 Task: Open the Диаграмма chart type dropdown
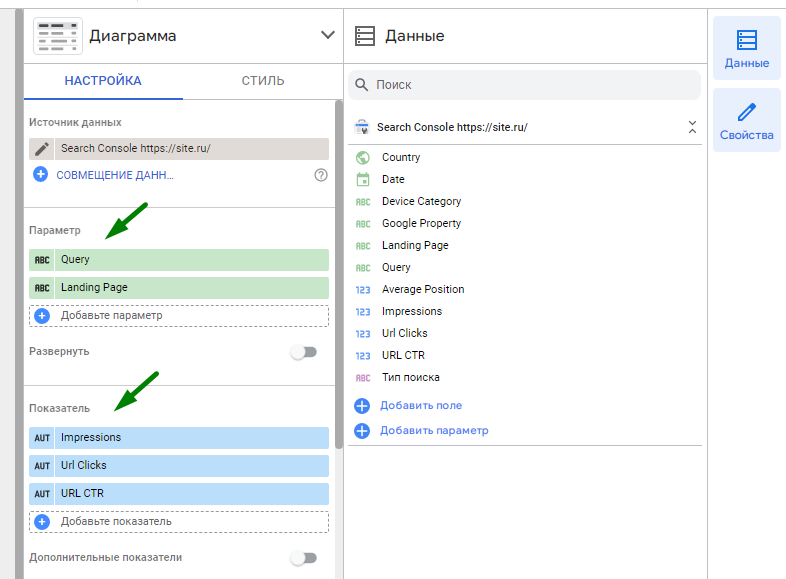tap(327, 35)
